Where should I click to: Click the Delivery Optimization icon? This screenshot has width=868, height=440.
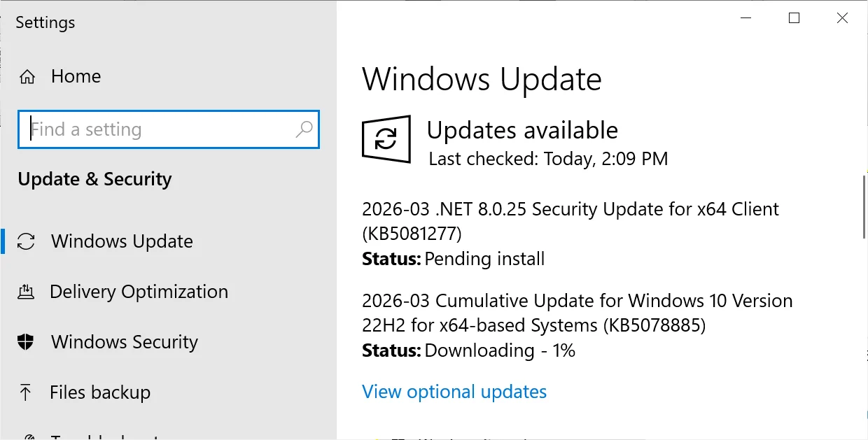26,291
